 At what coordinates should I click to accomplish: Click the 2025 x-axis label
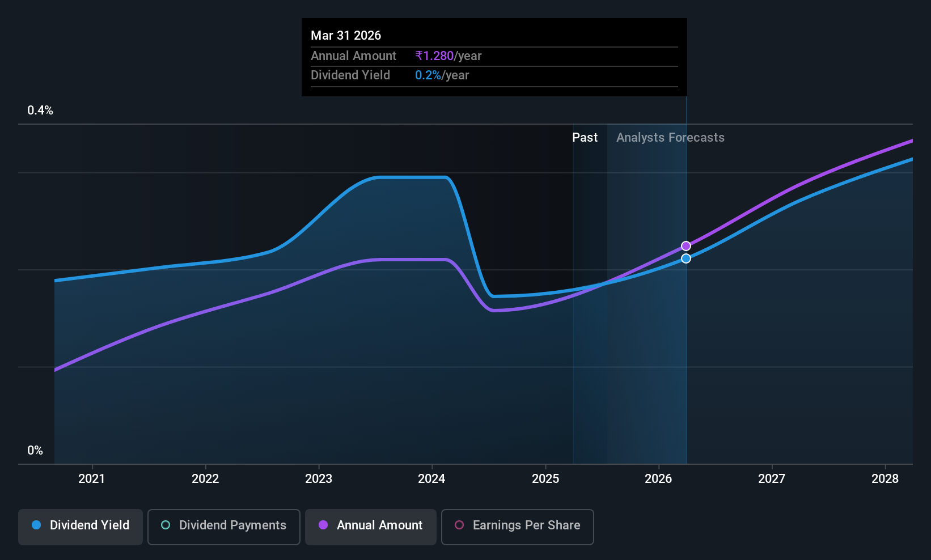[x=545, y=479]
